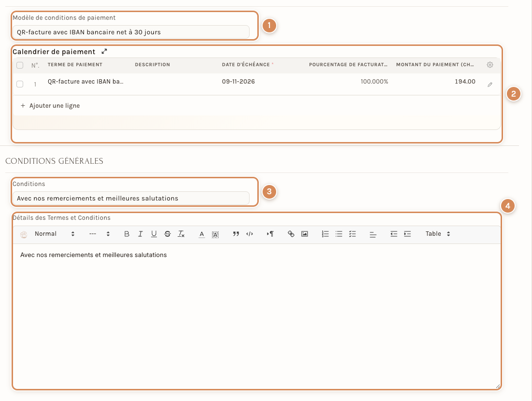
Task: Click the Modèle de conditions de paiement field
Action: [x=131, y=32]
